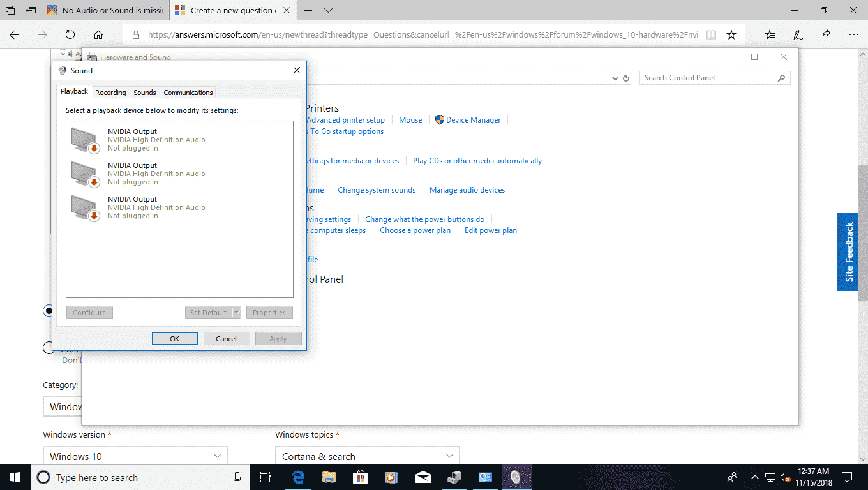Go to Edge home page icon

point(98,35)
